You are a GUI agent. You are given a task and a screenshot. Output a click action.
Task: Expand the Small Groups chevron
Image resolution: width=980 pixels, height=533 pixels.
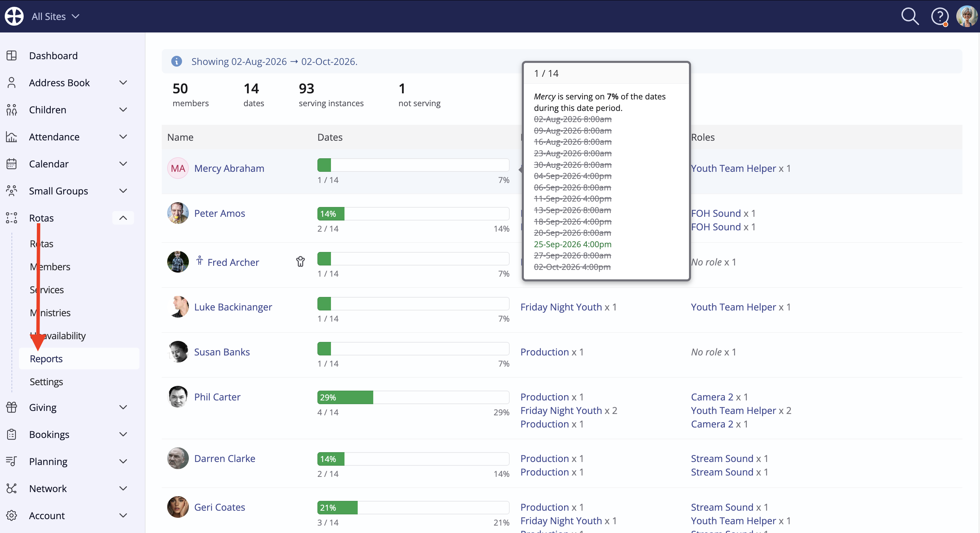(x=123, y=191)
